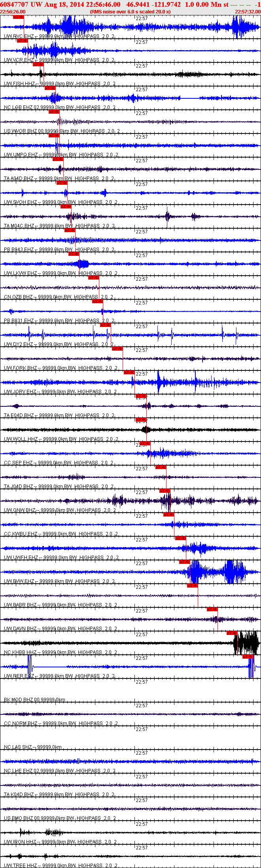Click the red pick flag on the CC.SEP trace
Image resolution: width=261 pixels, height=868 pixels.
(x=145, y=443)
